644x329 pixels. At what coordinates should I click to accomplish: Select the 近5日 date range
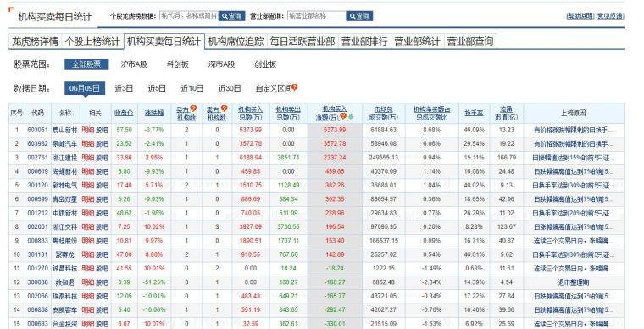[x=157, y=88]
